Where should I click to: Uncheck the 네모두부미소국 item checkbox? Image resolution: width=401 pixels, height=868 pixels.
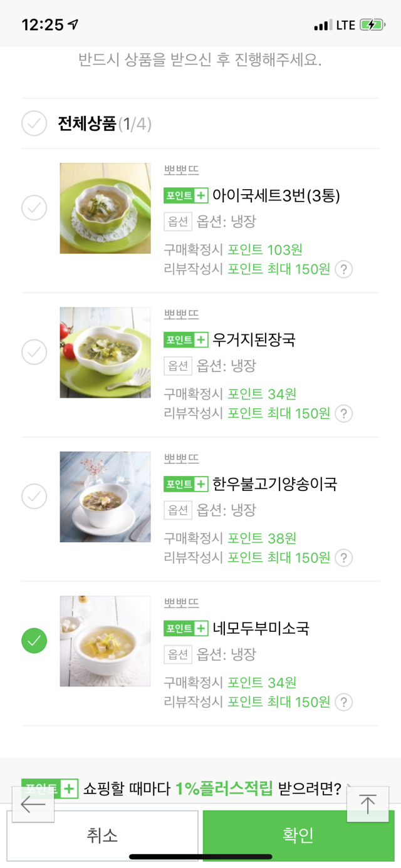(34, 641)
